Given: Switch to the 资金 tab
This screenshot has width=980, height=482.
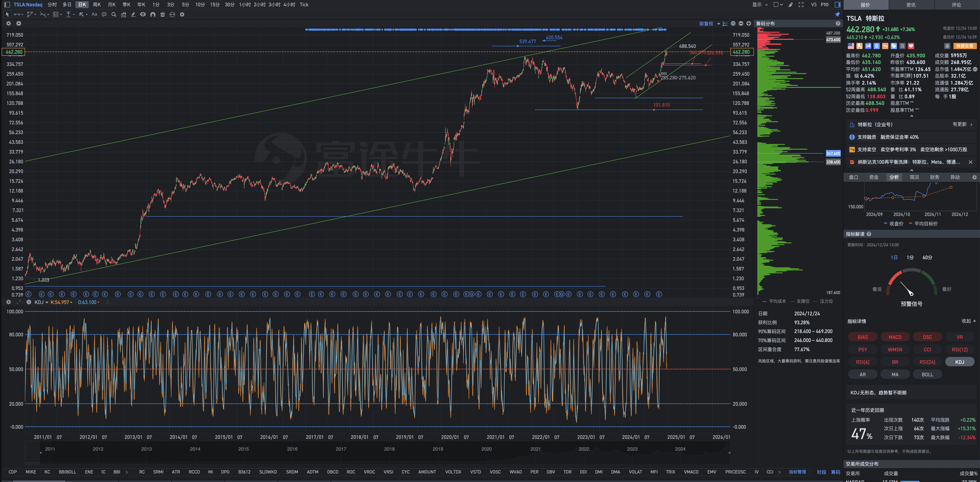Looking at the screenshot, I should click(x=874, y=177).
